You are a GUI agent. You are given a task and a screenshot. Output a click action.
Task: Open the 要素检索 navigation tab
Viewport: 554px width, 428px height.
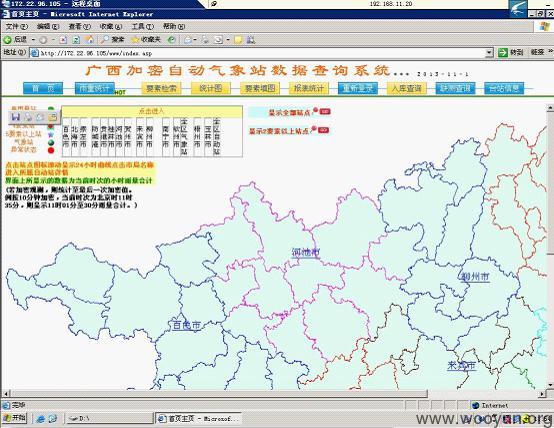pyautogui.click(x=161, y=88)
